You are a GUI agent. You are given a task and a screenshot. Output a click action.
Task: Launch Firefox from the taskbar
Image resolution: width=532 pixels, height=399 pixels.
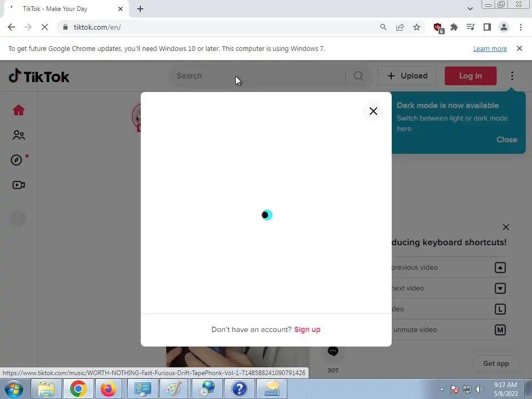pos(108,389)
